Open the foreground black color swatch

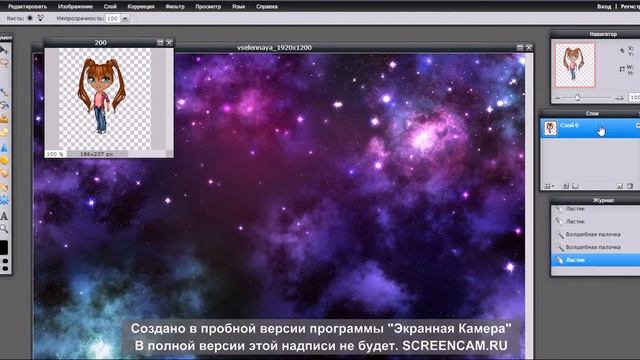point(4,247)
